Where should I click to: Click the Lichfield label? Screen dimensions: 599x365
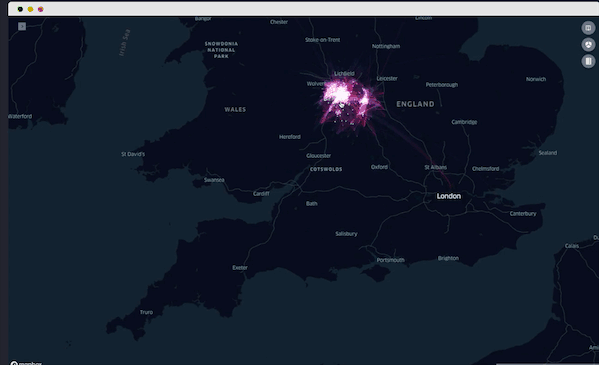click(x=344, y=73)
